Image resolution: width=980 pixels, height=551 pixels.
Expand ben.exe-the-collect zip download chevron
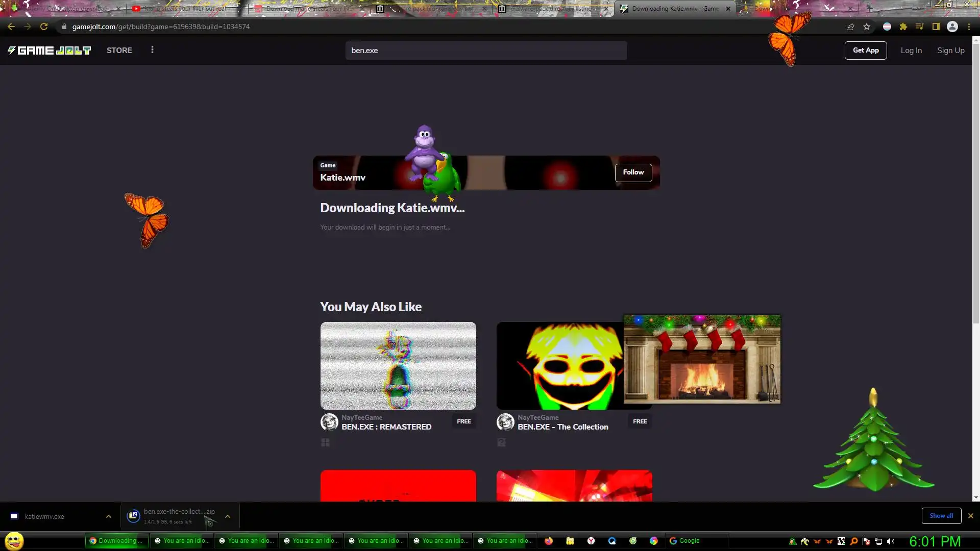tap(228, 516)
